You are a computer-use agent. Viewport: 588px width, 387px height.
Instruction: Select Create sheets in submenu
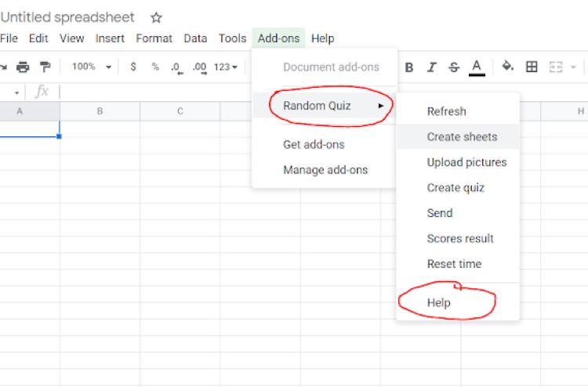[458, 137]
